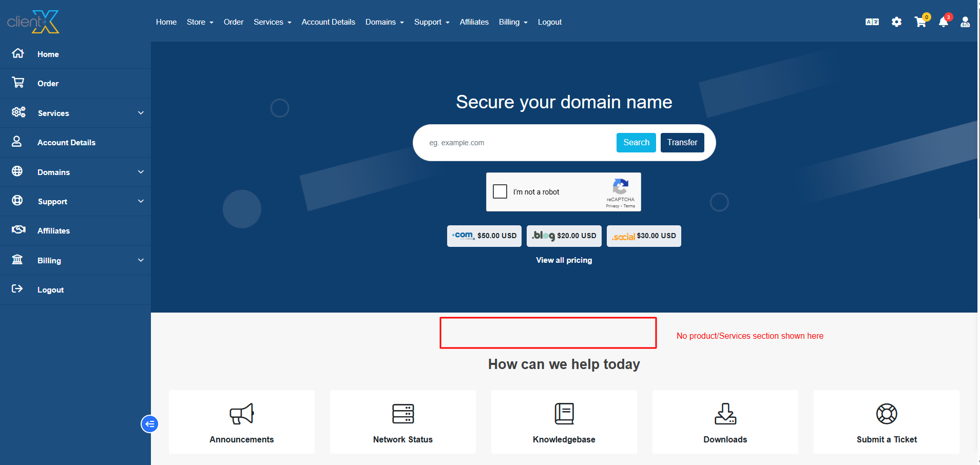Open the Support dropdown in top navigation
Viewport: 980px width, 465px height.
[x=432, y=22]
